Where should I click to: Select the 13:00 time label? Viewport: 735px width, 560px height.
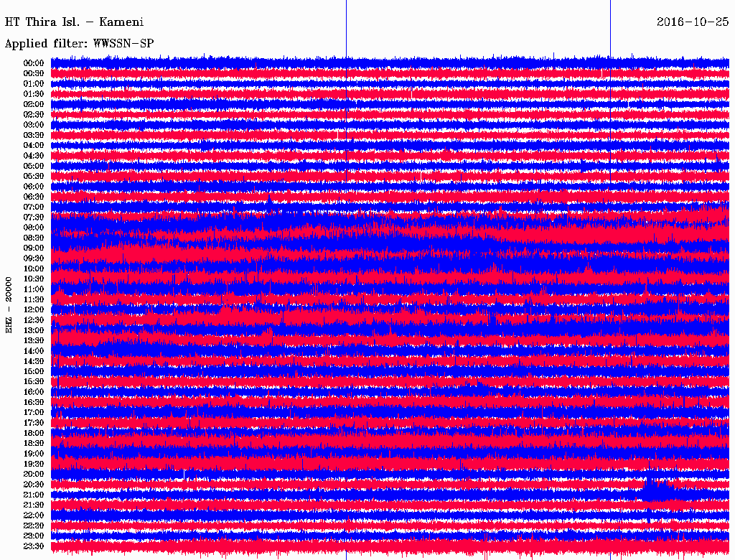(x=34, y=330)
